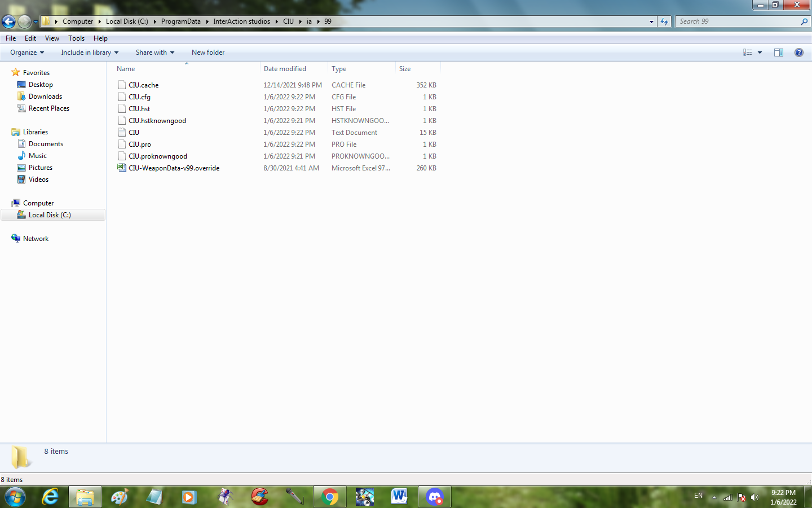Open Google Chrome from the taskbar
Screen dimensions: 812x508
tap(330, 497)
